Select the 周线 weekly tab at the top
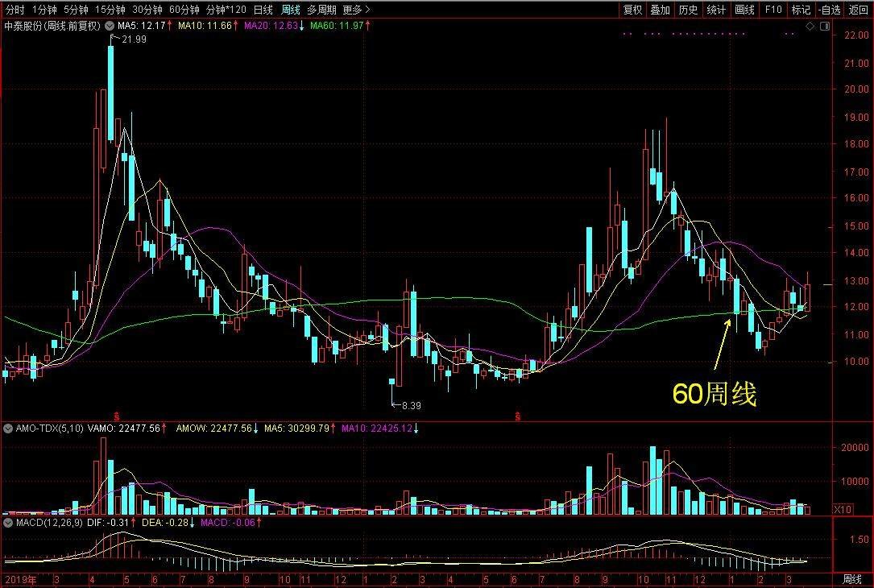This screenshot has height=588, width=874. 291,10
